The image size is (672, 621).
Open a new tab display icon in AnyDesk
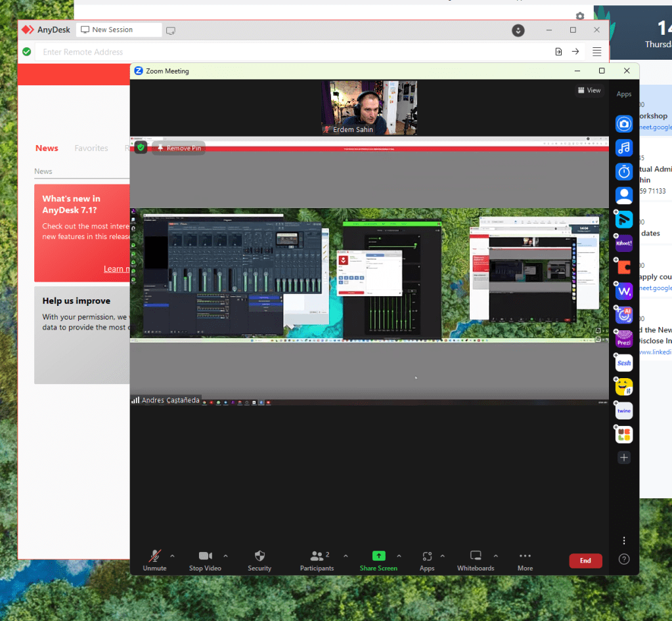pos(171,30)
